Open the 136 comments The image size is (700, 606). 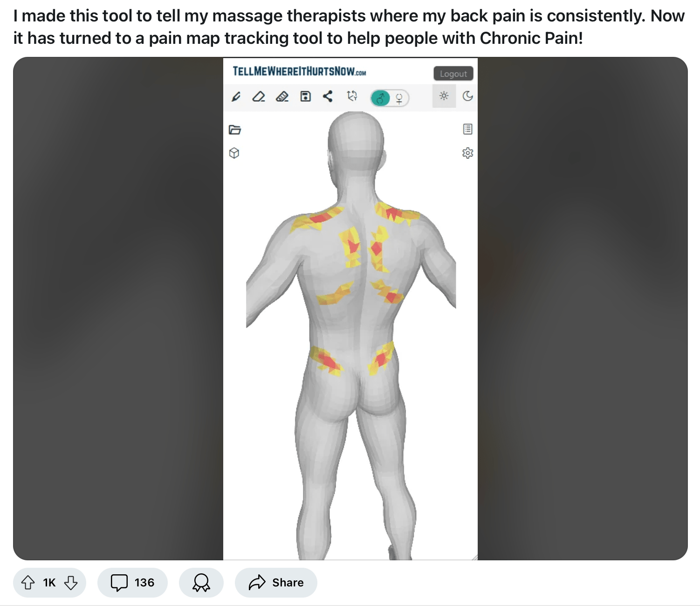tap(132, 583)
